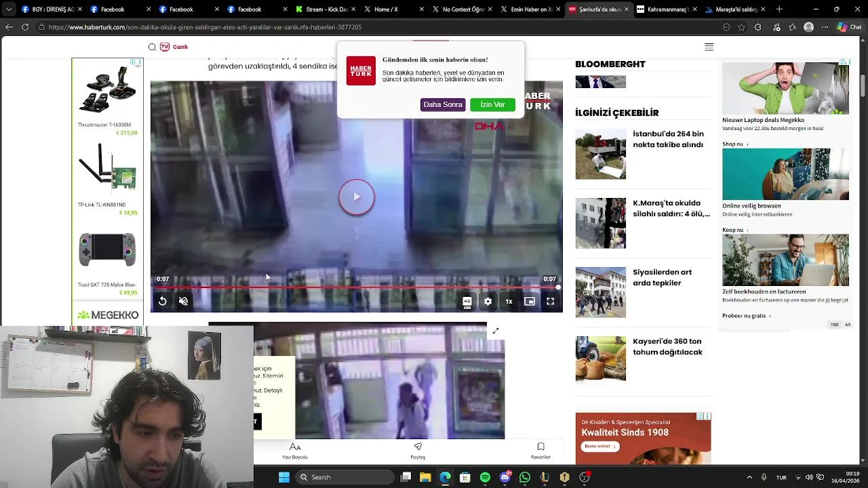Viewport: 868px width, 488px height.
Task: Show hidden tray icons chevron
Action: coord(749,477)
